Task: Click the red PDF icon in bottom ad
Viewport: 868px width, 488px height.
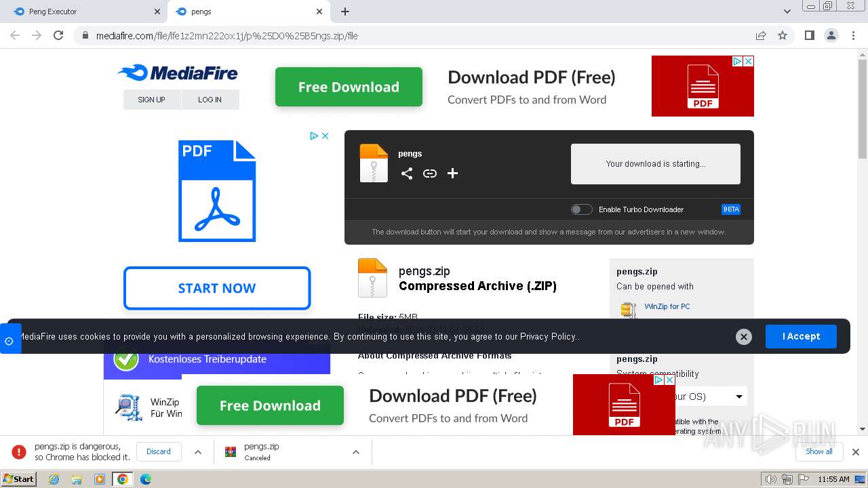Action: [x=624, y=405]
